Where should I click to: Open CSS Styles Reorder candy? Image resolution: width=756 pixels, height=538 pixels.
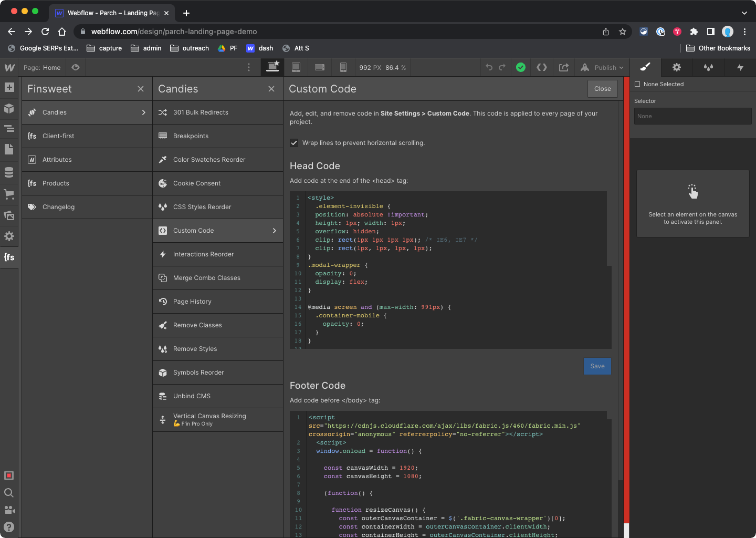click(218, 207)
